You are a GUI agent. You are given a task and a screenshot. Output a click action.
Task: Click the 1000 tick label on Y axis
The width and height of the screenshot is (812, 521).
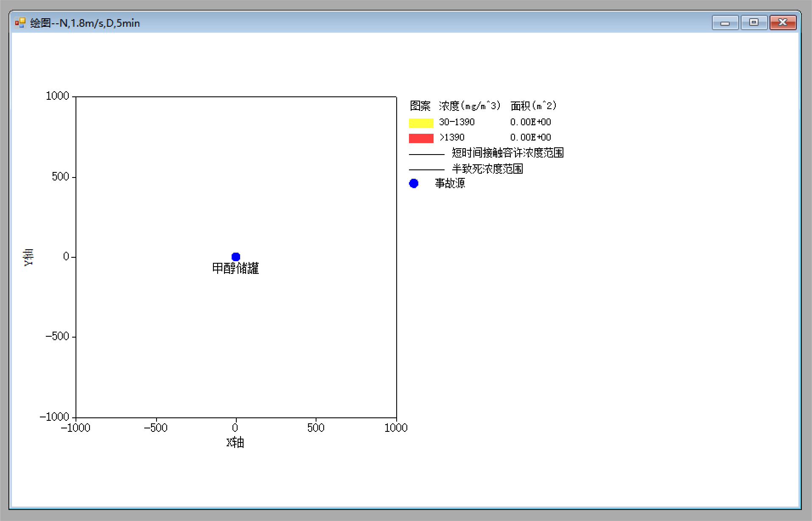coord(57,96)
